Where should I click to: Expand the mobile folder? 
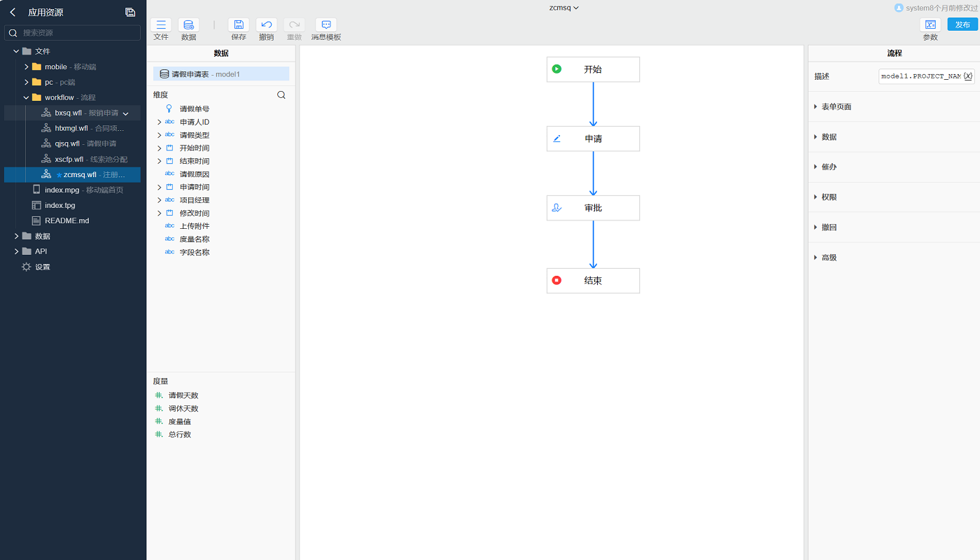coord(27,67)
